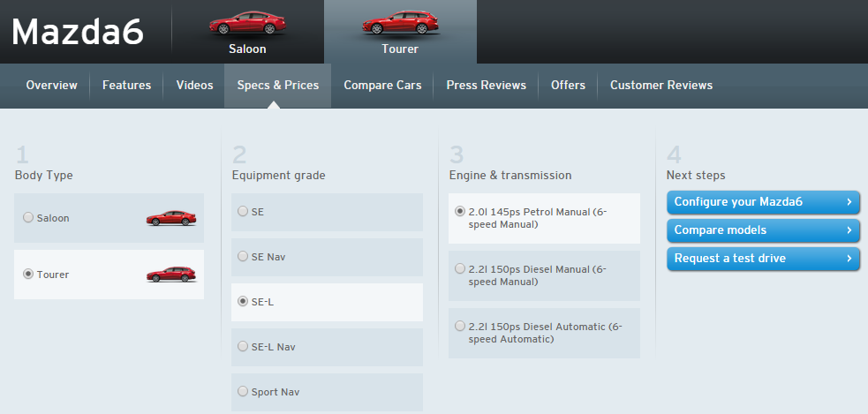Go to Customer Reviews tab
The height and width of the screenshot is (414, 868).
coord(661,86)
